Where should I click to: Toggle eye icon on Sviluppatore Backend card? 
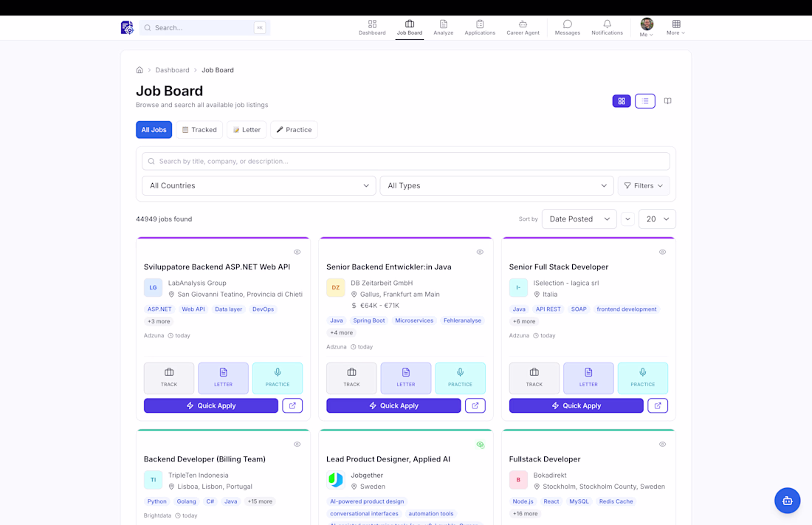coord(297,252)
